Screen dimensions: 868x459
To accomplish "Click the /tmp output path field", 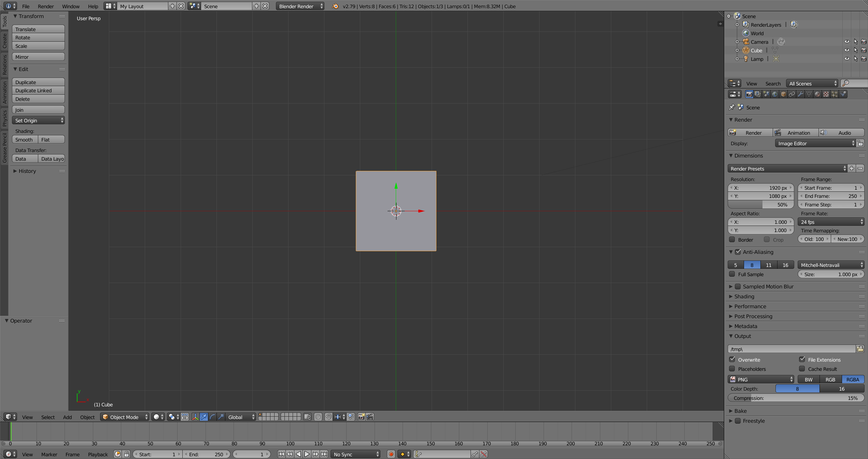I will click(x=792, y=349).
